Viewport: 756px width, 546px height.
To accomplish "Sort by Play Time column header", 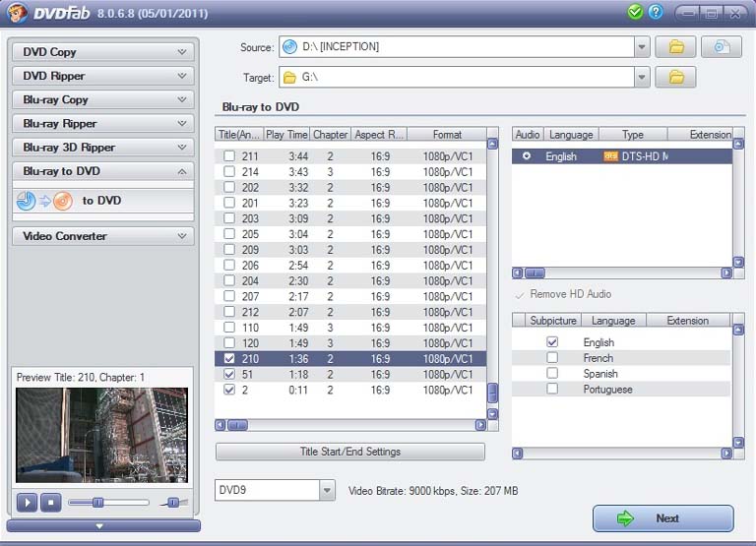I will tap(286, 135).
